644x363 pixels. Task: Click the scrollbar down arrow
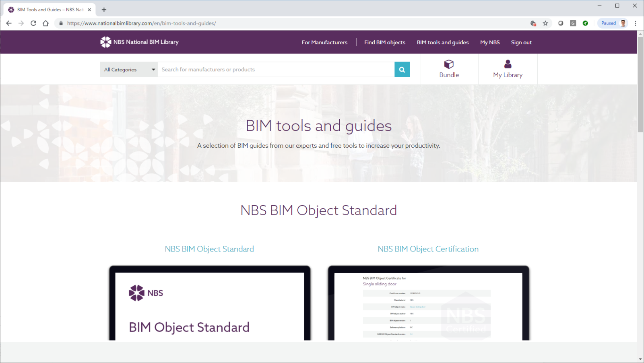click(x=640, y=359)
